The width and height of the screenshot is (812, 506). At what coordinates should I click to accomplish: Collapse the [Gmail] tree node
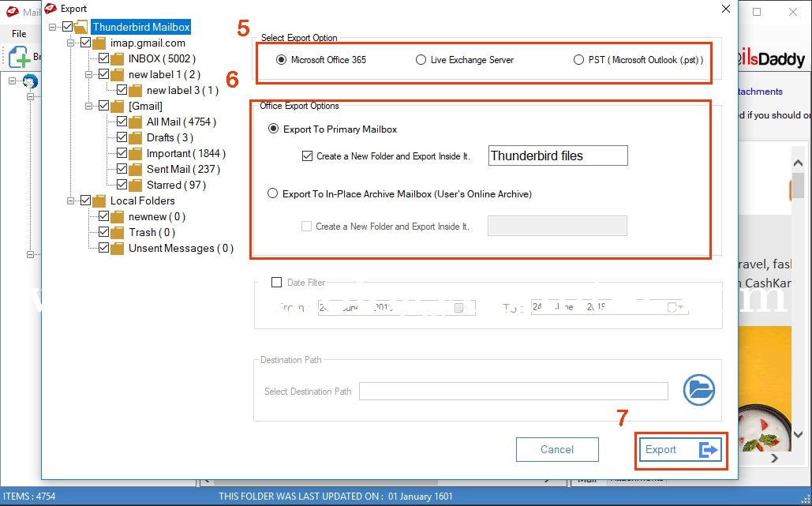tap(88, 106)
